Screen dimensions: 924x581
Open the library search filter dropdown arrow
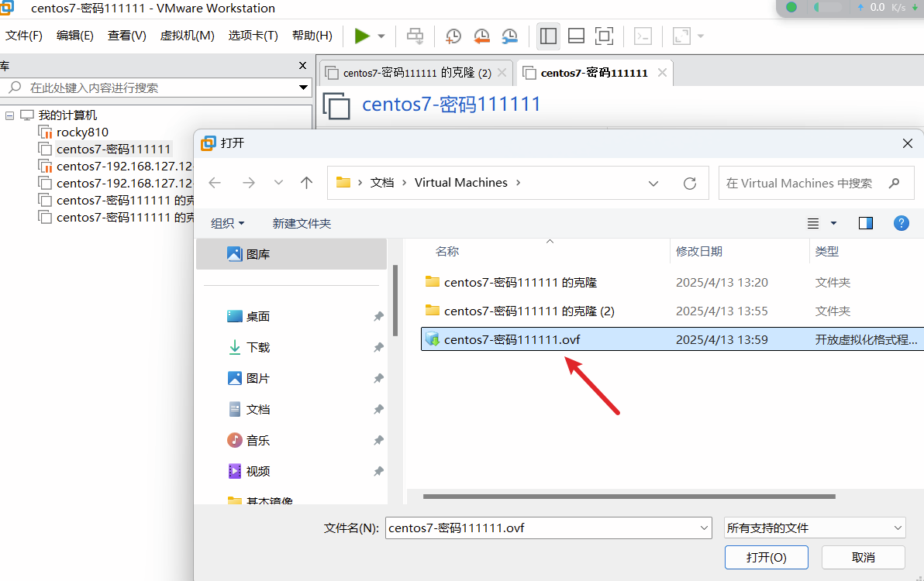[x=304, y=88]
